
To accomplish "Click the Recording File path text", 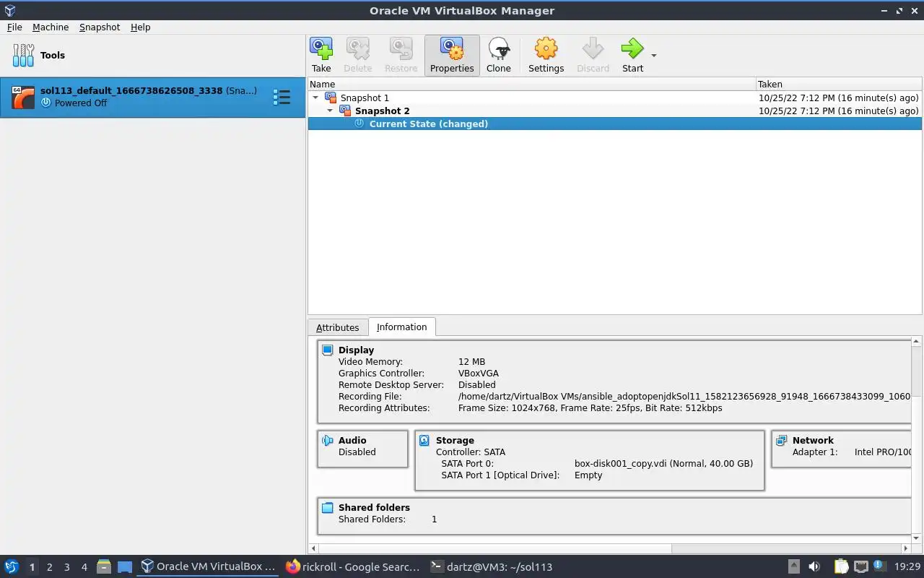I will pyautogui.click(x=684, y=397).
